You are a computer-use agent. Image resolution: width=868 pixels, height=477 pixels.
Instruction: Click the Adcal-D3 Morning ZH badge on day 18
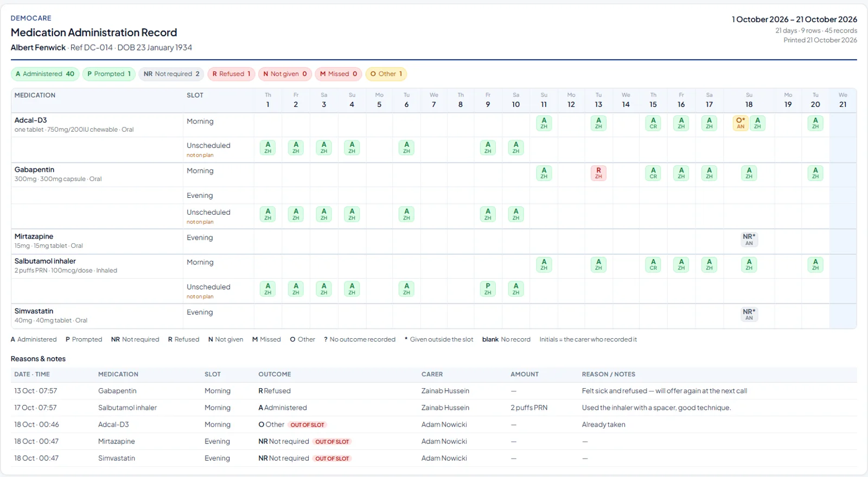pos(757,123)
